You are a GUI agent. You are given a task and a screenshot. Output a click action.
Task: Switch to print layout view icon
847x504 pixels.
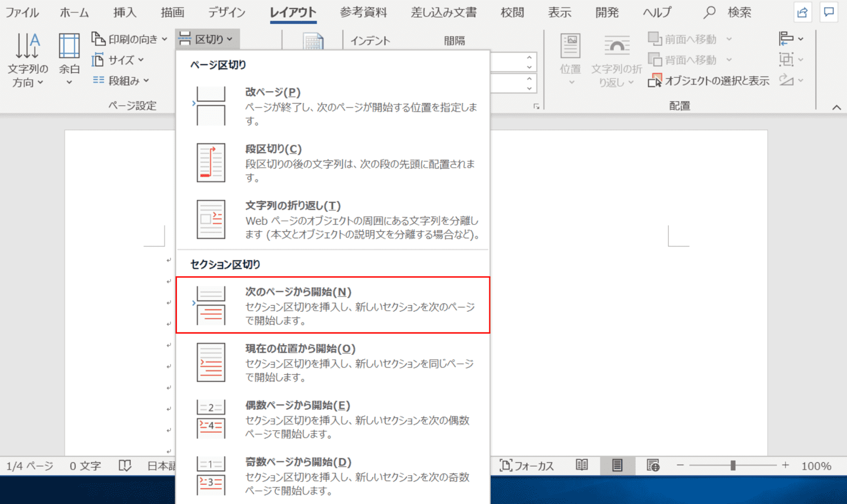617,465
